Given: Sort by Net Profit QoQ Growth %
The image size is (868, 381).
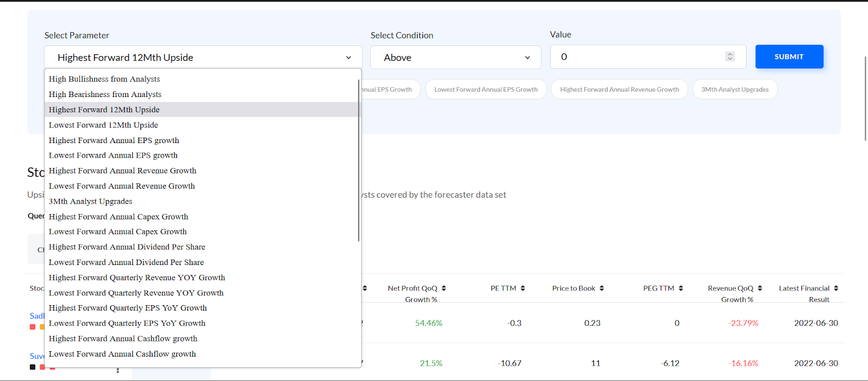Looking at the screenshot, I should (444, 288).
